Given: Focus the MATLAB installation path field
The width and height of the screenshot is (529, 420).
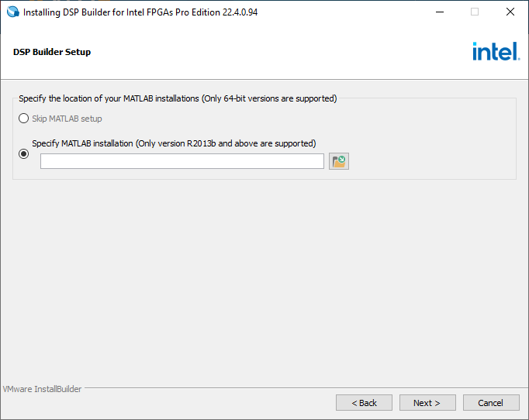Looking at the screenshot, I should [x=182, y=161].
